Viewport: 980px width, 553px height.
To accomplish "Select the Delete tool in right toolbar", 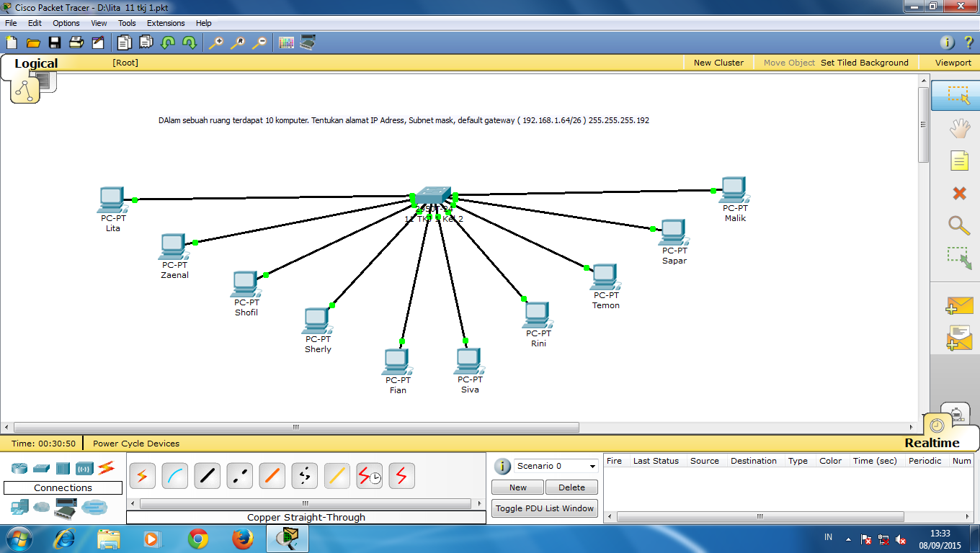I will (x=958, y=193).
